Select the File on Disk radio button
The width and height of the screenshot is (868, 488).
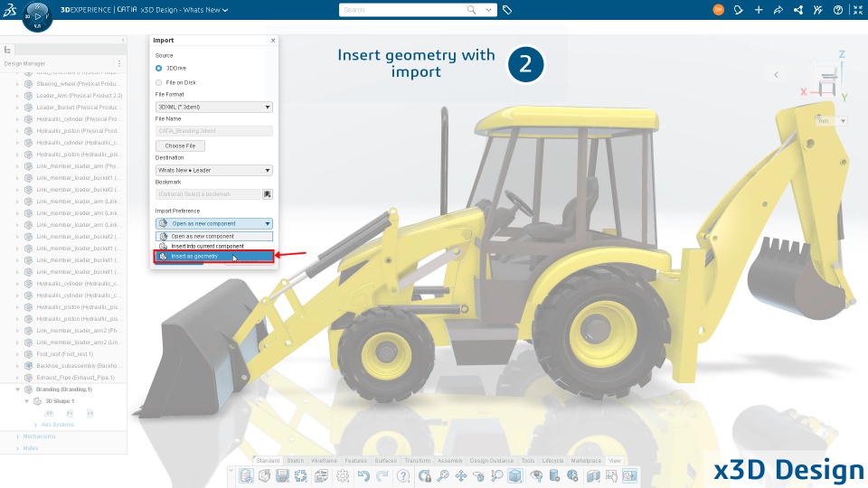159,82
